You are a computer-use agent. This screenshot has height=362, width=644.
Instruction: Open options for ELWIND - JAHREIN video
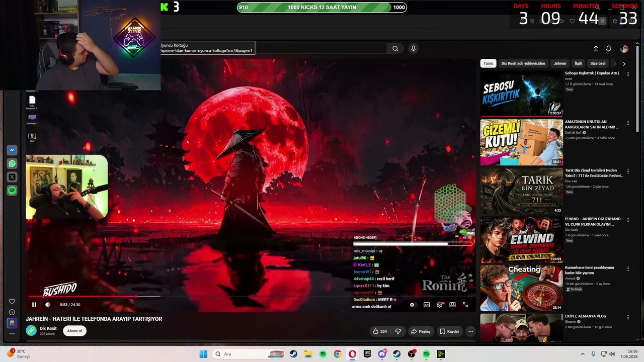pyautogui.click(x=628, y=220)
